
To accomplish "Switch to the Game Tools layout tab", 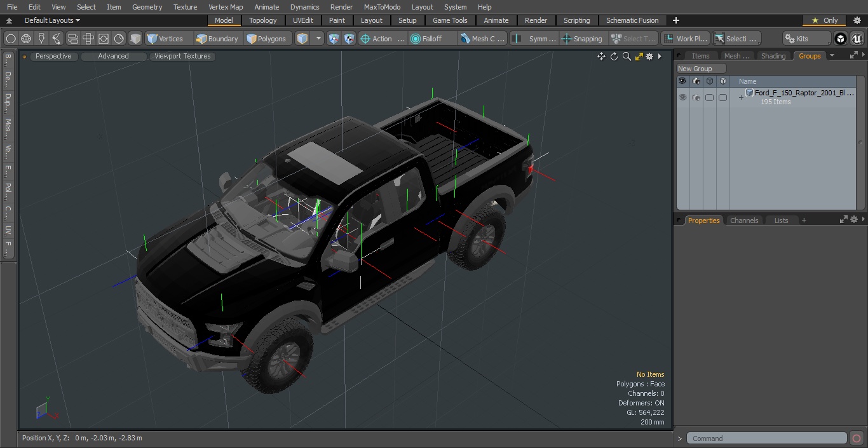I will (450, 20).
